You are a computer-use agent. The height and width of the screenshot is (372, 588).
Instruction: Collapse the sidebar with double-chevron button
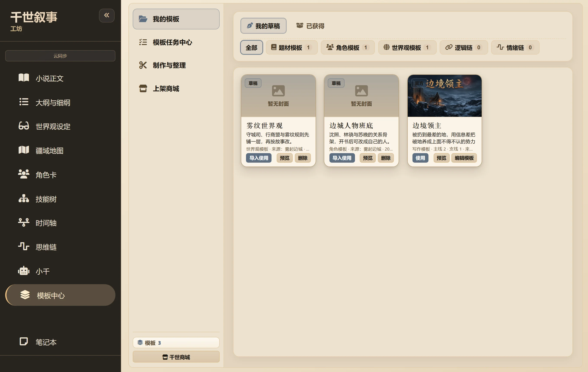107,15
